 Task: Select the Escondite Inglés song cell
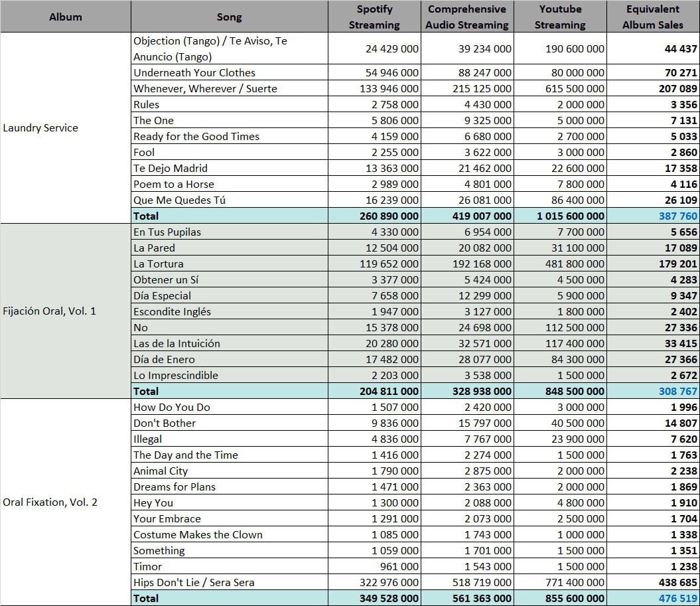point(230,312)
